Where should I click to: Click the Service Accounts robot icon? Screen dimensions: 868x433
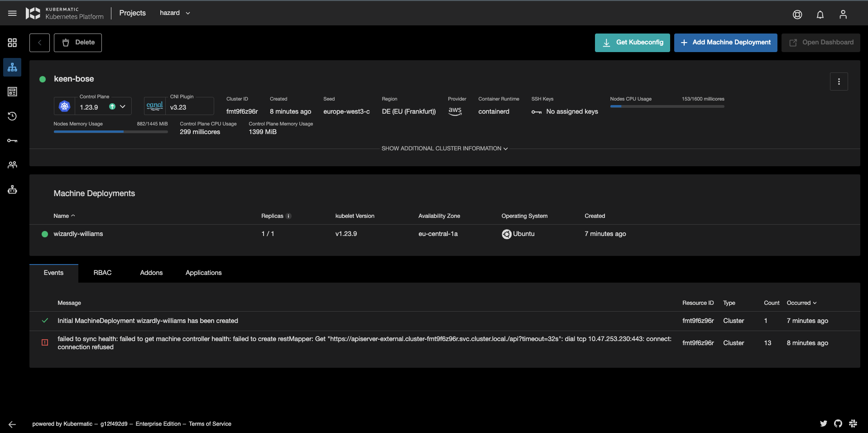tap(12, 189)
